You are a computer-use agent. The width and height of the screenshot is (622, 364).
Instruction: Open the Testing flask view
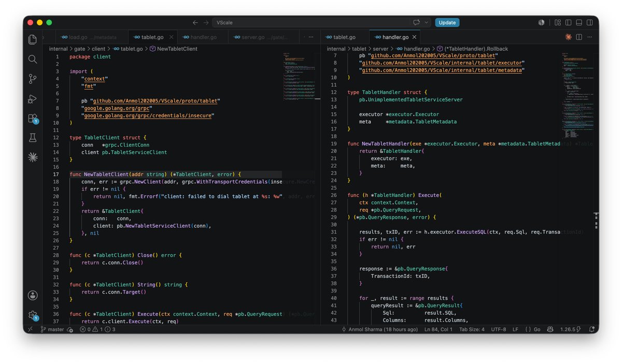tap(33, 138)
